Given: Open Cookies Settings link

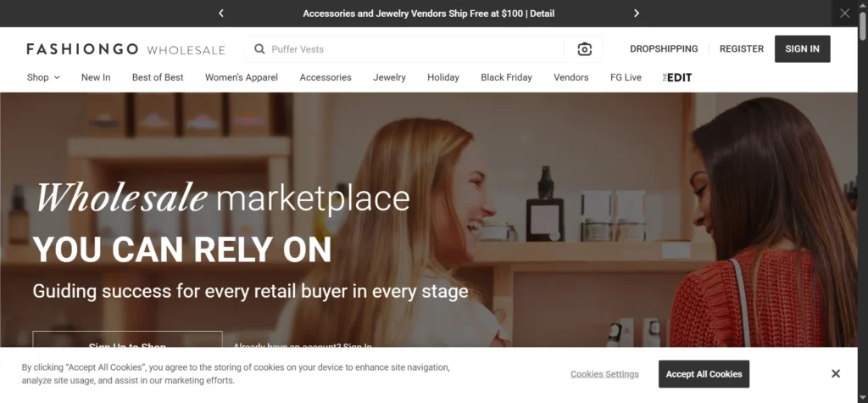Looking at the screenshot, I should point(604,374).
